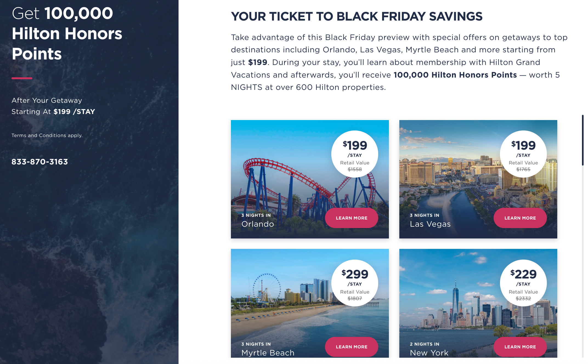
Task: Click the Get 100,000 Hilton Honors Points headline
Action: point(67,33)
